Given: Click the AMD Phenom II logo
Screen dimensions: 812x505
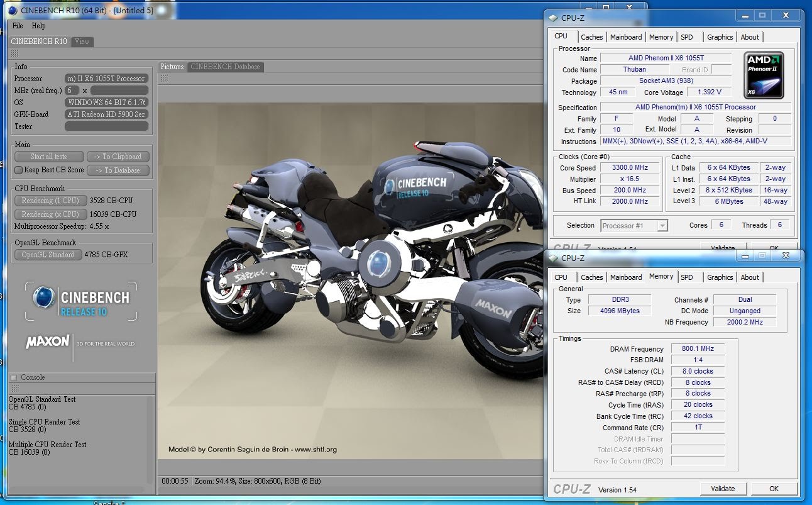Looking at the screenshot, I should [x=764, y=75].
